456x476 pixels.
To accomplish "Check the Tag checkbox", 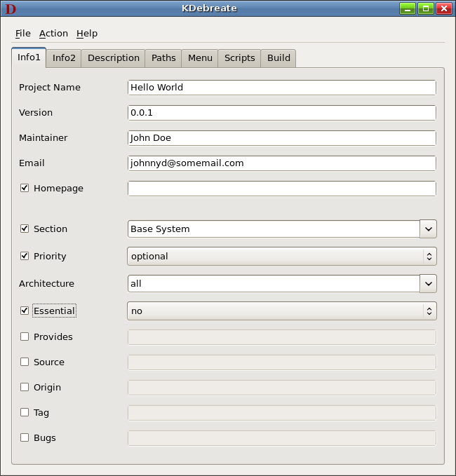I will click(25, 412).
